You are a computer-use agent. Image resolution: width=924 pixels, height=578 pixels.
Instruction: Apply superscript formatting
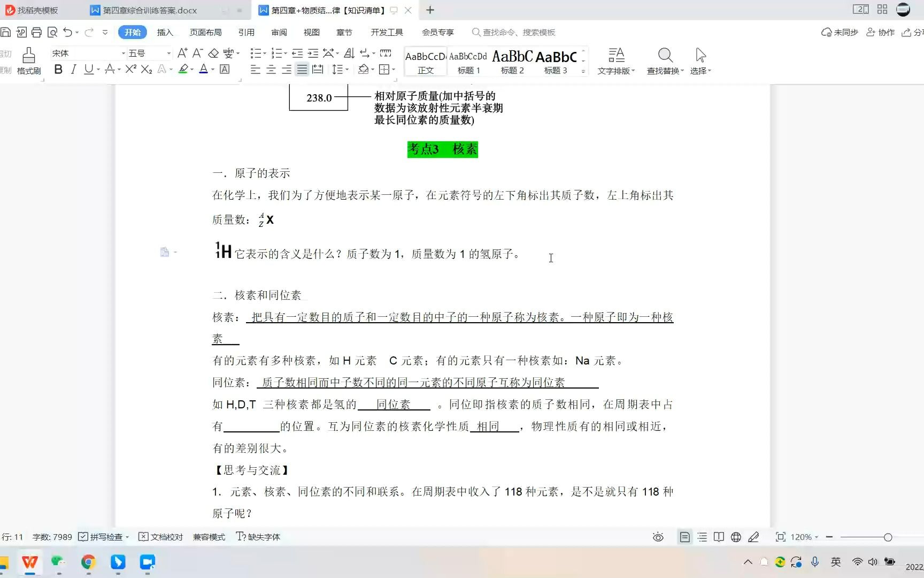click(x=129, y=70)
